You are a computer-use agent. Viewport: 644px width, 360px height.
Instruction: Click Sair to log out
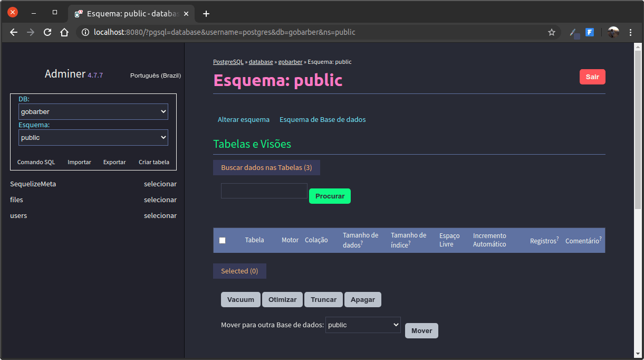592,77
